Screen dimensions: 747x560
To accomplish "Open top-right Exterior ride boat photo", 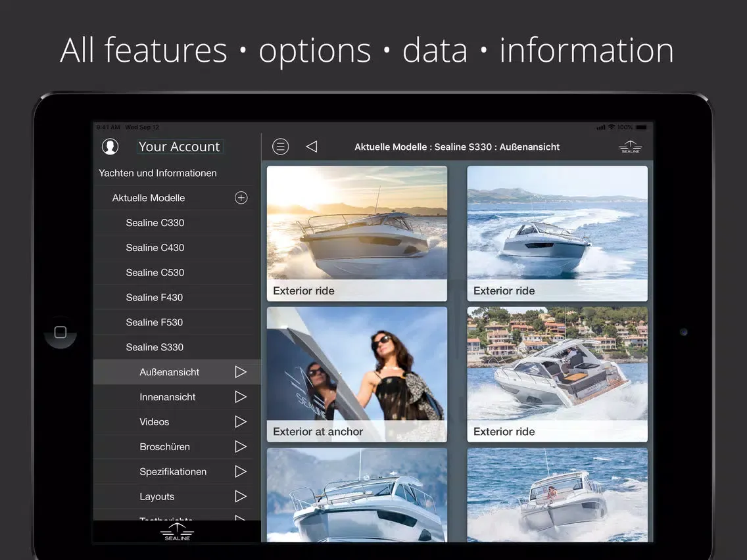I will click(558, 233).
